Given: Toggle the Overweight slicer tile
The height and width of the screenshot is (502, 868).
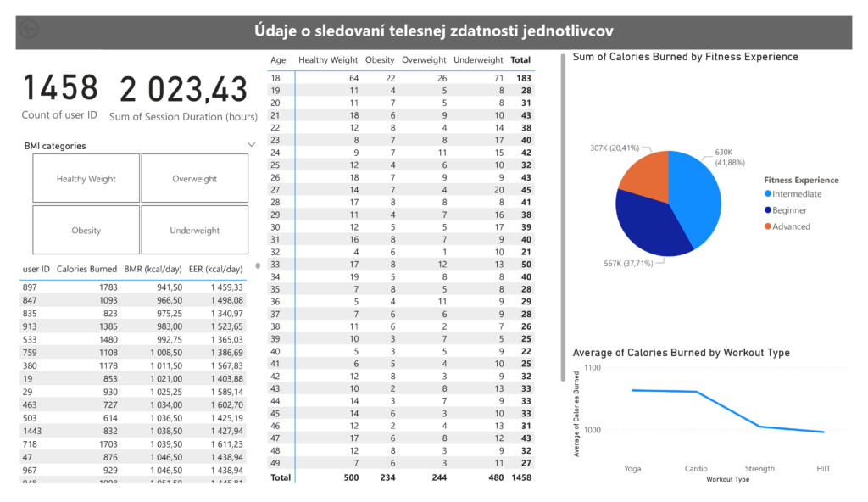Looking at the screenshot, I should click(195, 179).
